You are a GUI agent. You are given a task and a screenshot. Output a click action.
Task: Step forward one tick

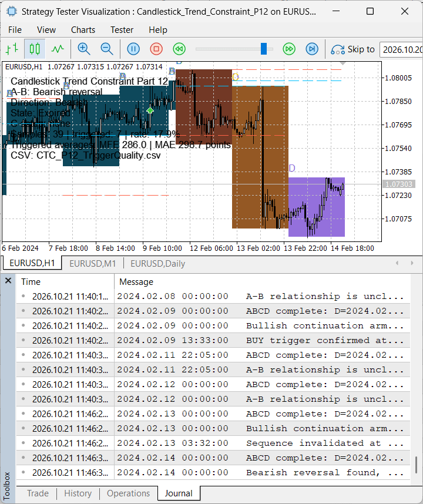(312, 49)
